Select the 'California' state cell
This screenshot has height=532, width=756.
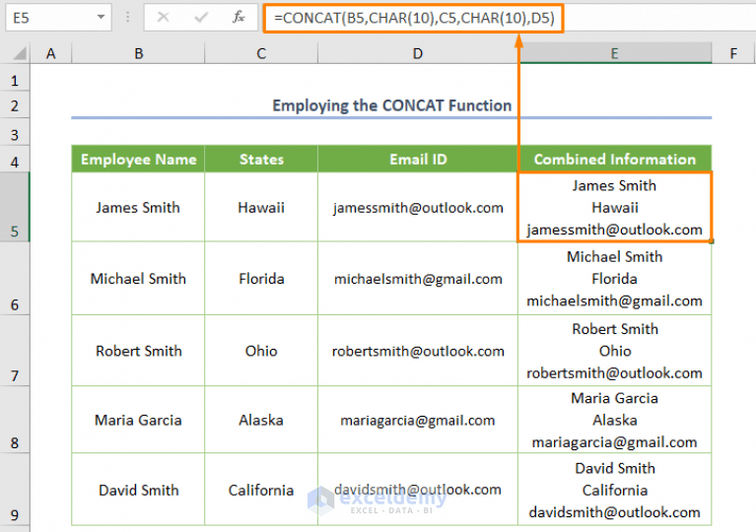click(x=261, y=489)
